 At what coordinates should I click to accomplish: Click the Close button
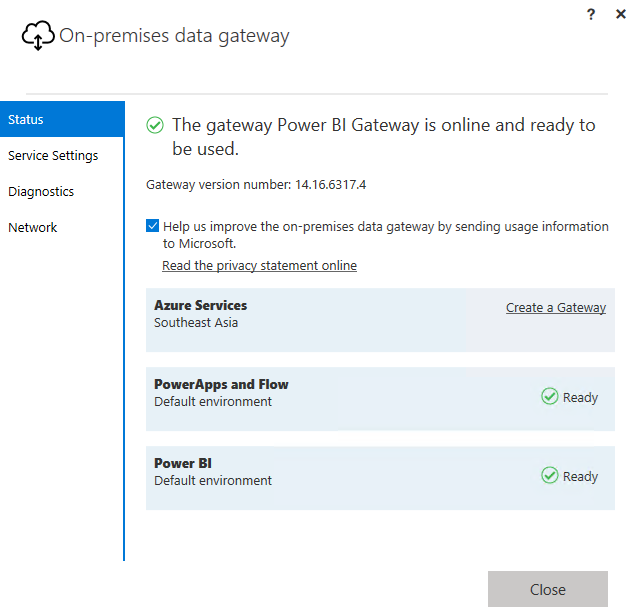pos(548,589)
